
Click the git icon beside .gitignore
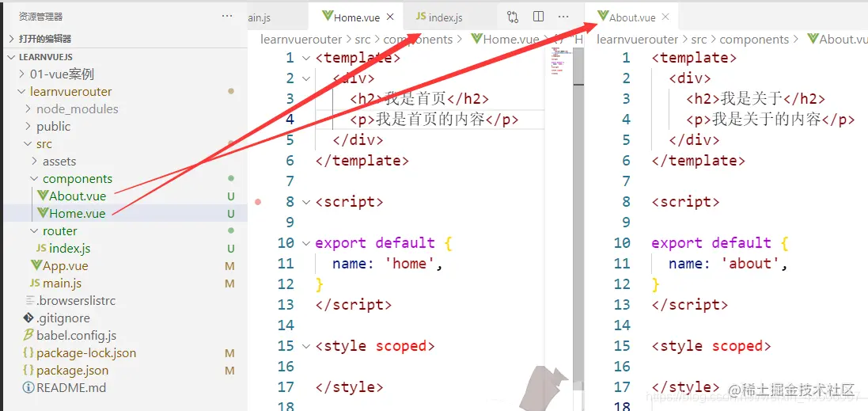click(x=28, y=318)
